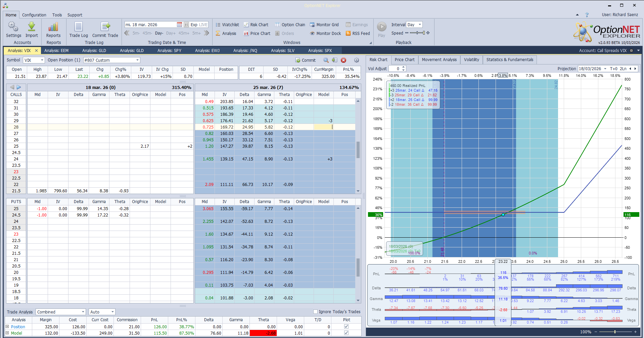Open the Account Call Spreads VIX dropdown arrow
This screenshot has height=338, width=644.
tap(638, 50)
